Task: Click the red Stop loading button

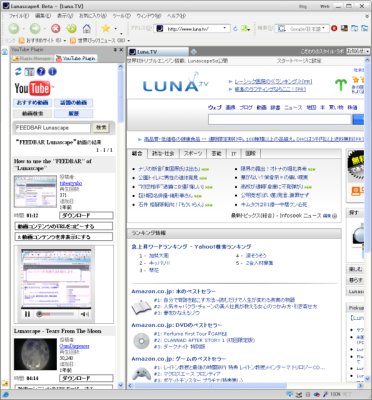Action: pyautogui.click(x=56, y=29)
